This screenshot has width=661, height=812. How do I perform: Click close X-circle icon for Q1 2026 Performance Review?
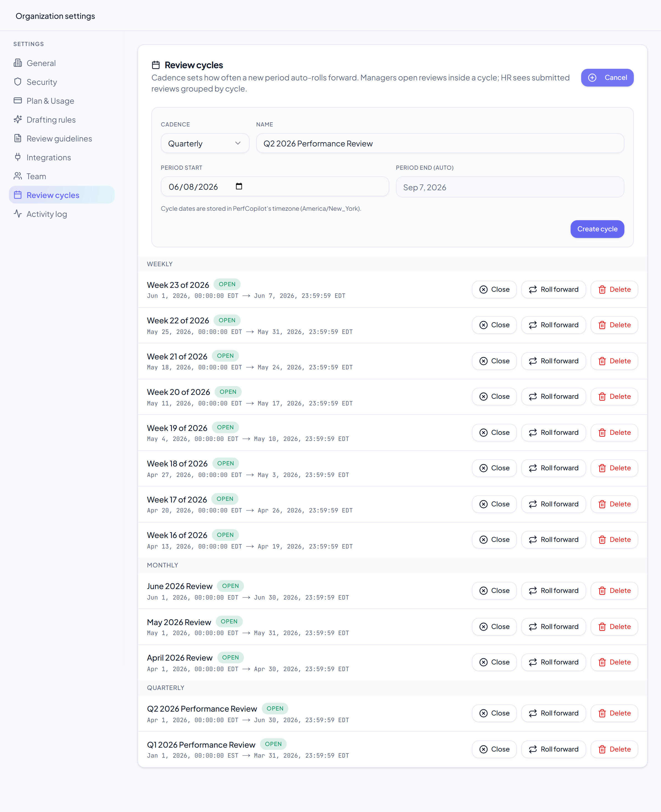(x=483, y=750)
